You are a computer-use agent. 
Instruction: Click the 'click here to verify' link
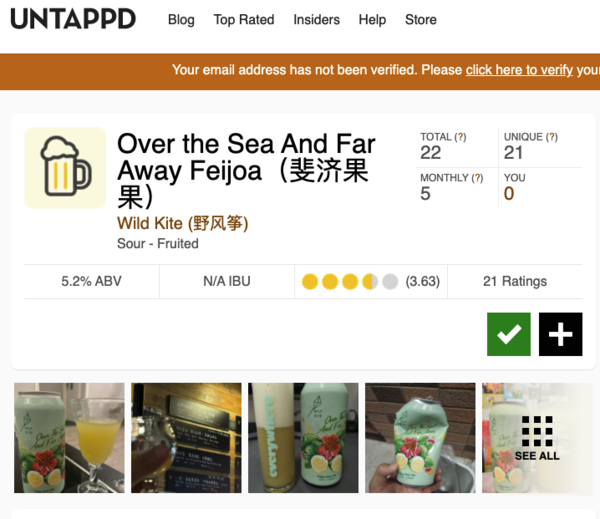point(519,70)
